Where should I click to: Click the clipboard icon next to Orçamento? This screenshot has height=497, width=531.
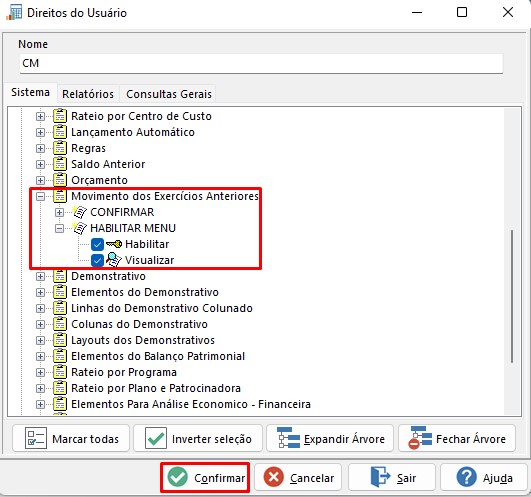60,180
